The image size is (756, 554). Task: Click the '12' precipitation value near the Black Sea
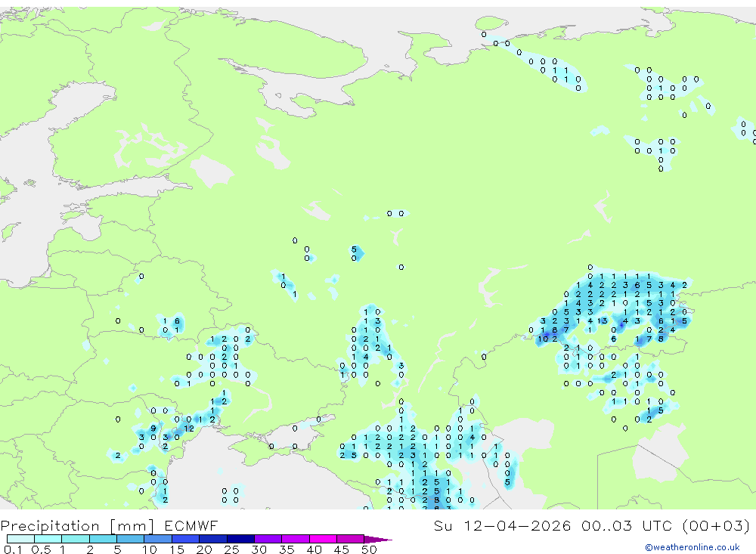pos(188,429)
